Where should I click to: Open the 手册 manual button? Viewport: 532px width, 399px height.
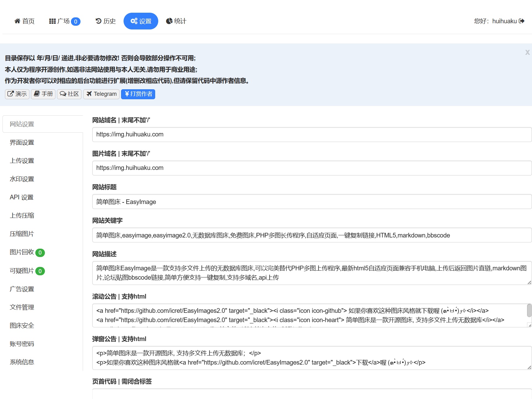pos(43,94)
